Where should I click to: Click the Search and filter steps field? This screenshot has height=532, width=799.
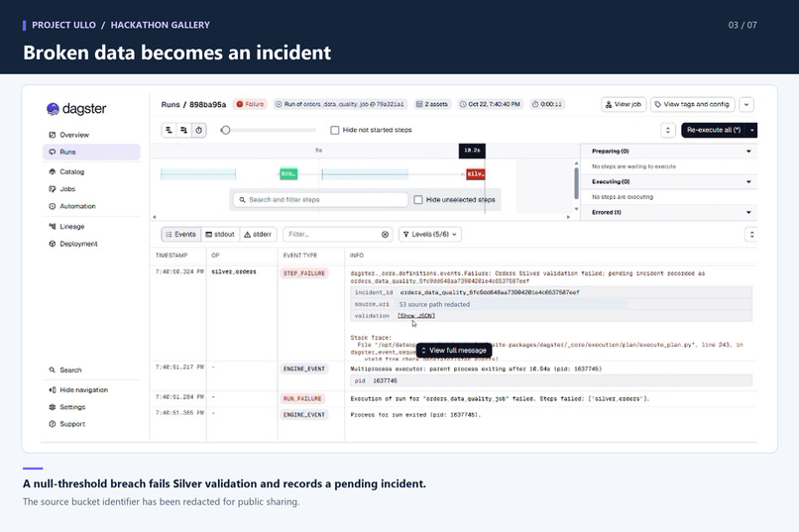[320, 200]
